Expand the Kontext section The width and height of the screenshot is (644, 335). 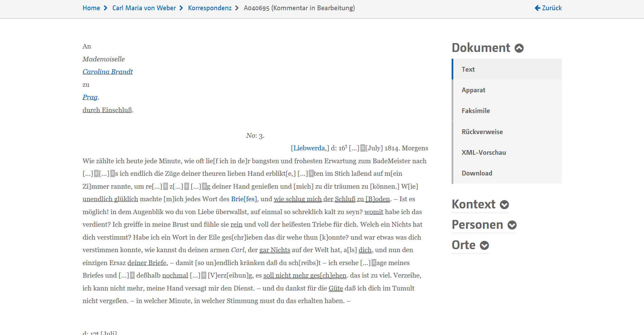click(505, 205)
